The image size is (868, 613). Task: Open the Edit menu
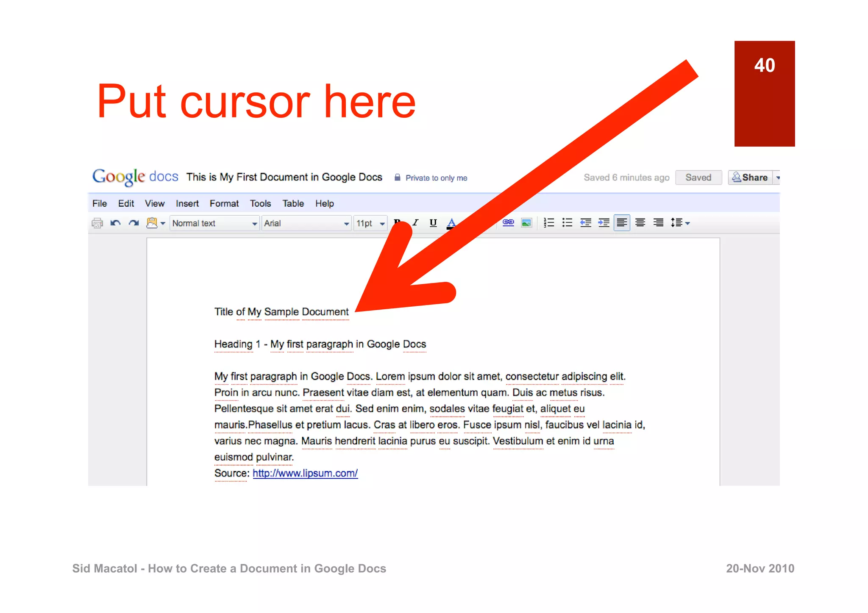click(x=126, y=203)
